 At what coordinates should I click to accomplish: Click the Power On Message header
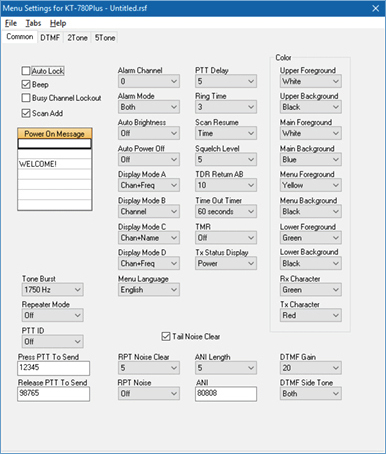coord(55,133)
